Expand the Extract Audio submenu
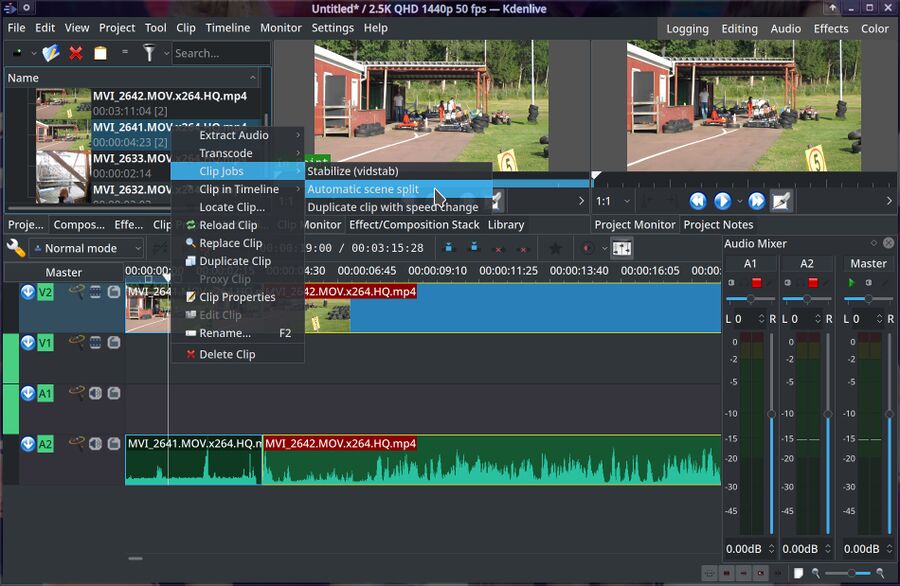Screen dimensions: 900x586 [238, 135]
